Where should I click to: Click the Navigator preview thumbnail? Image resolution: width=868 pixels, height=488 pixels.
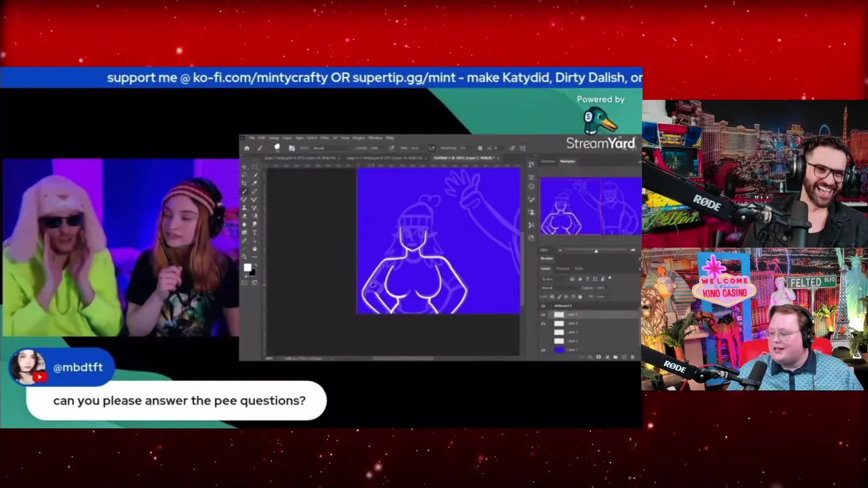point(591,207)
